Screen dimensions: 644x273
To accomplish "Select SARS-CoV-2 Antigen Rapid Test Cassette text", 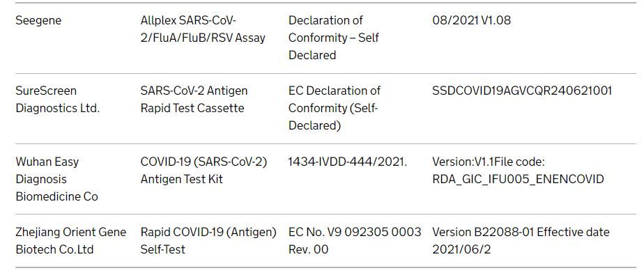I will (x=194, y=100).
